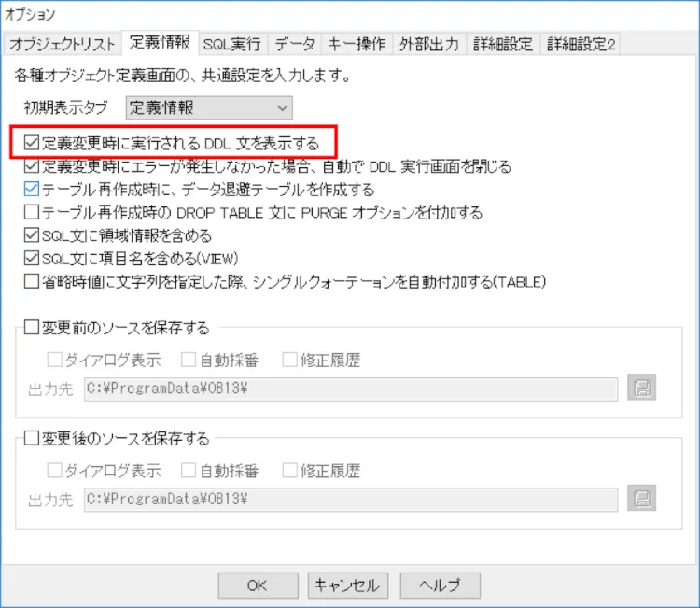Switch to オブジェクトリスト tab
This screenshot has height=608, width=700.
[x=62, y=44]
